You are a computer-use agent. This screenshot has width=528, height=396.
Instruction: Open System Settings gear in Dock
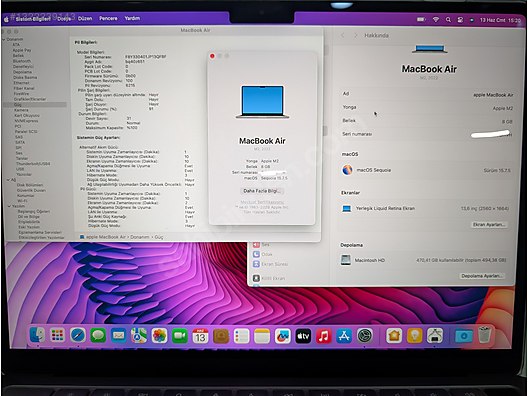point(365,335)
